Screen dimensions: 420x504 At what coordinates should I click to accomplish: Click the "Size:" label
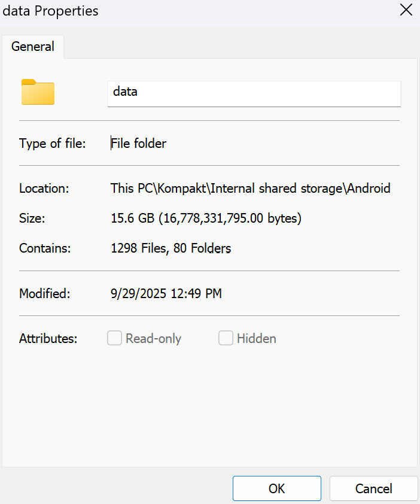coord(32,218)
